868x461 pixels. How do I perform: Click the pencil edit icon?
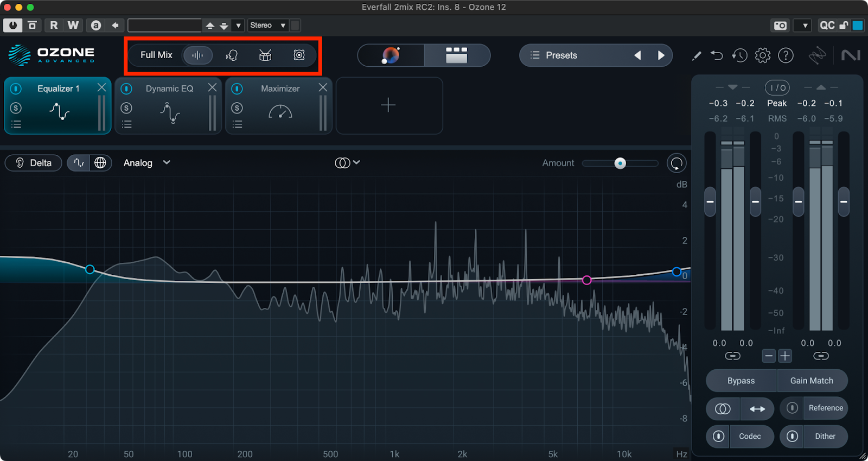click(697, 55)
